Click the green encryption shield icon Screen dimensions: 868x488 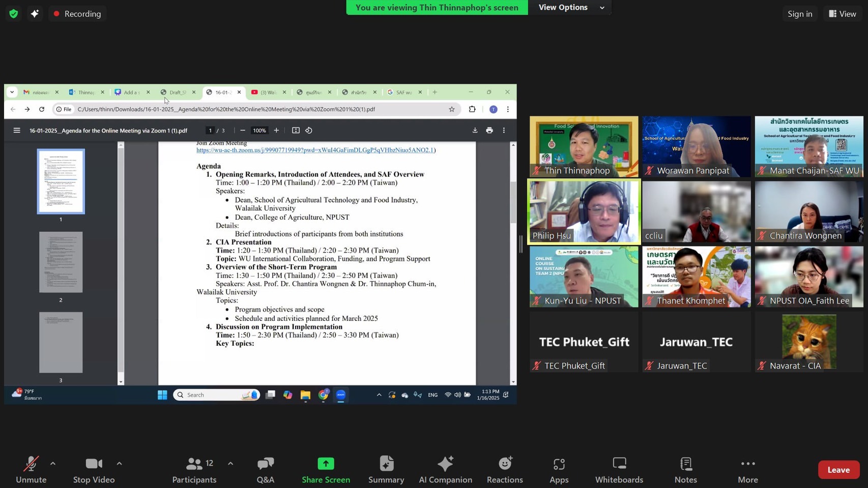[14, 14]
